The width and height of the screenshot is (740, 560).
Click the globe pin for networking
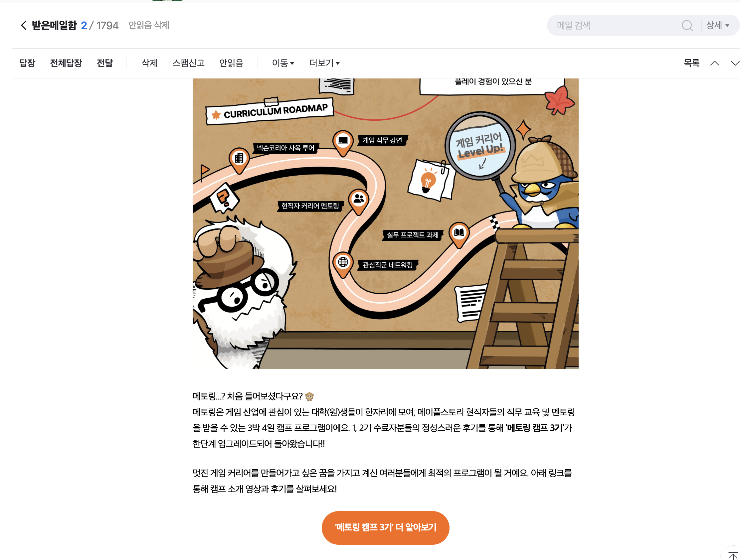(343, 263)
